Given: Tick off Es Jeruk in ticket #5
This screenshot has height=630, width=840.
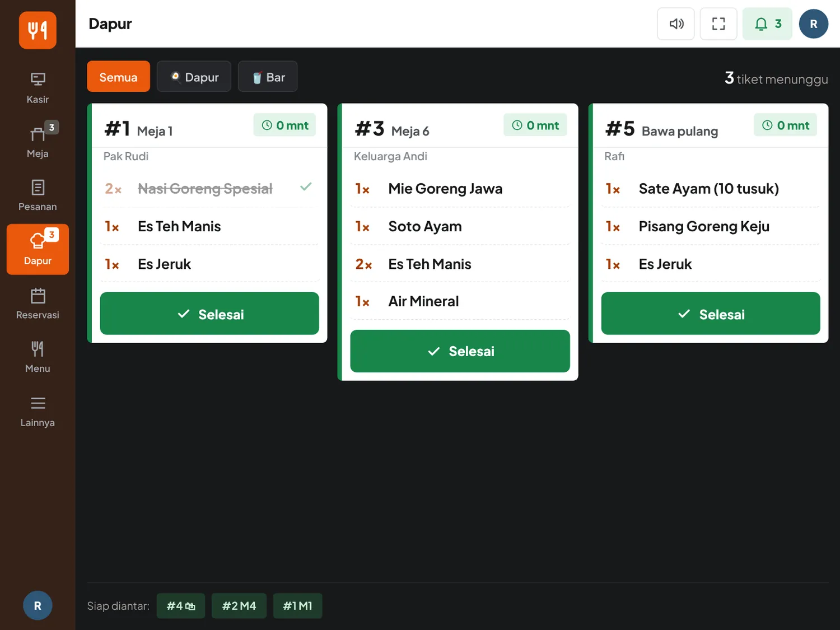Looking at the screenshot, I should tap(711, 264).
